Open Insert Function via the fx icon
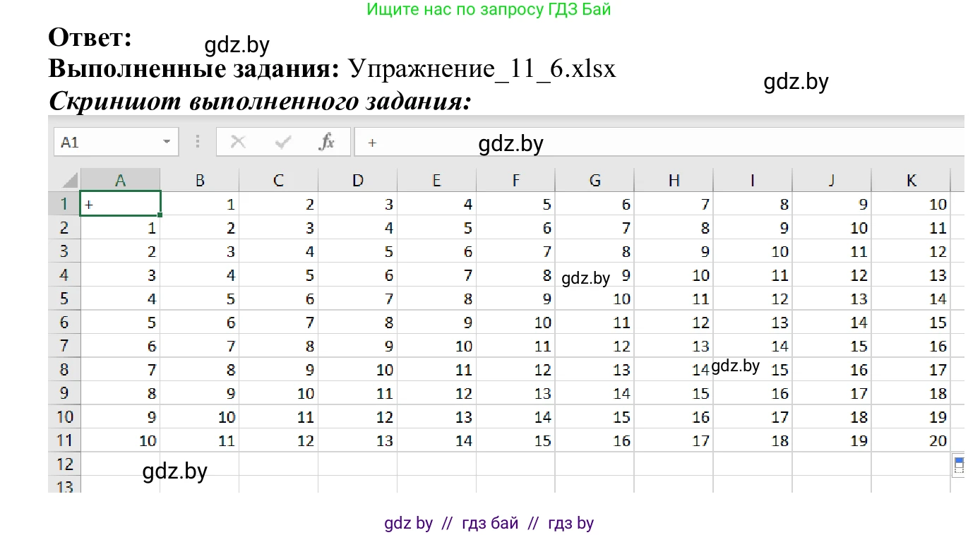 click(326, 141)
